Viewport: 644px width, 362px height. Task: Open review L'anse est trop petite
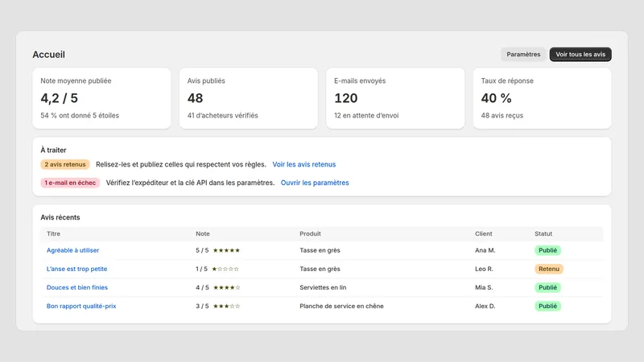[x=76, y=269]
